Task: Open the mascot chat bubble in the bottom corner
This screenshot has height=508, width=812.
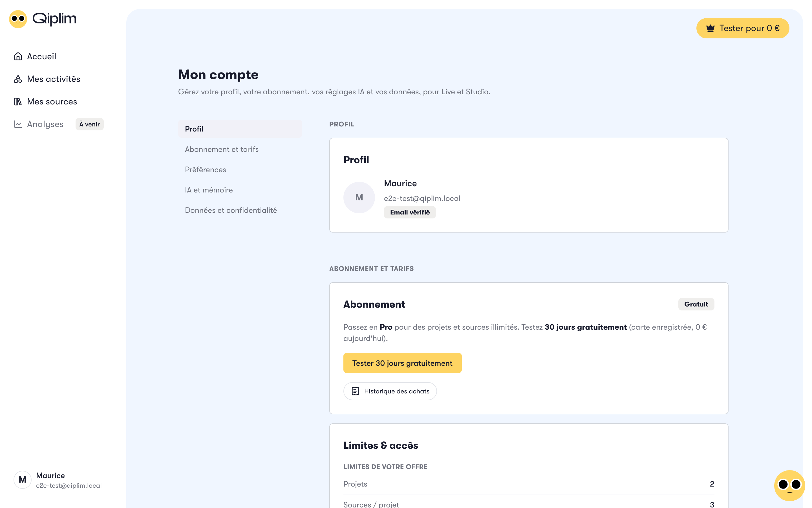Action: pos(789,485)
